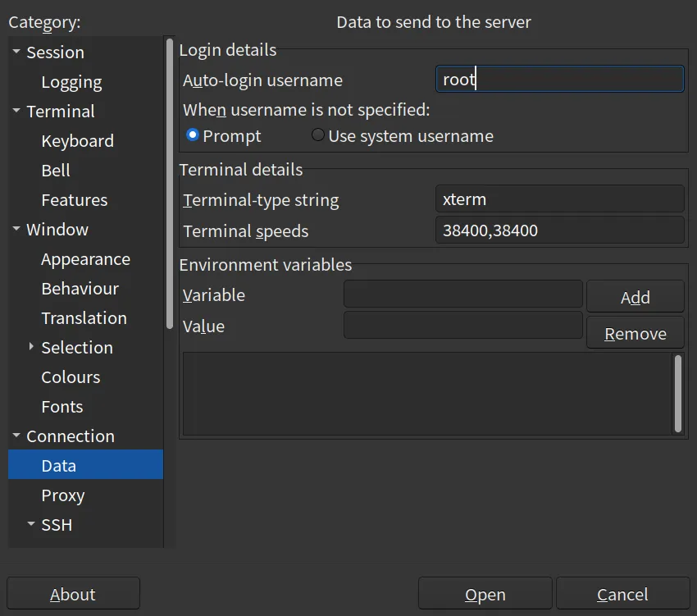Open the Keyboard settings category
This screenshot has width=697, height=616.
pos(77,141)
